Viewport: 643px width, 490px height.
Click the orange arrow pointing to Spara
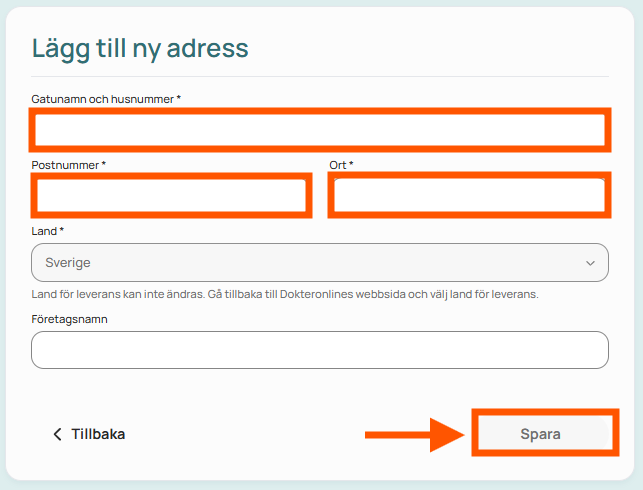pyautogui.click(x=415, y=435)
